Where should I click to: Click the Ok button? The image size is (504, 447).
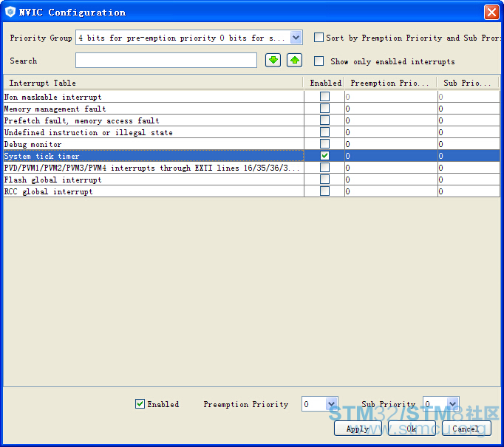(x=412, y=429)
